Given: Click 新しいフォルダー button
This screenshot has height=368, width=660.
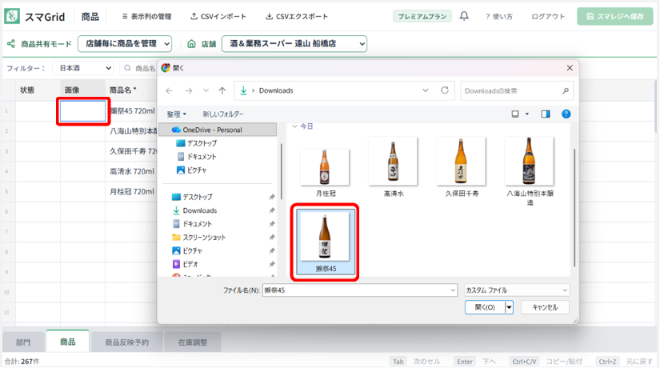Looking at the screenshot, I should pyautogui.click(x=223, y=114).
